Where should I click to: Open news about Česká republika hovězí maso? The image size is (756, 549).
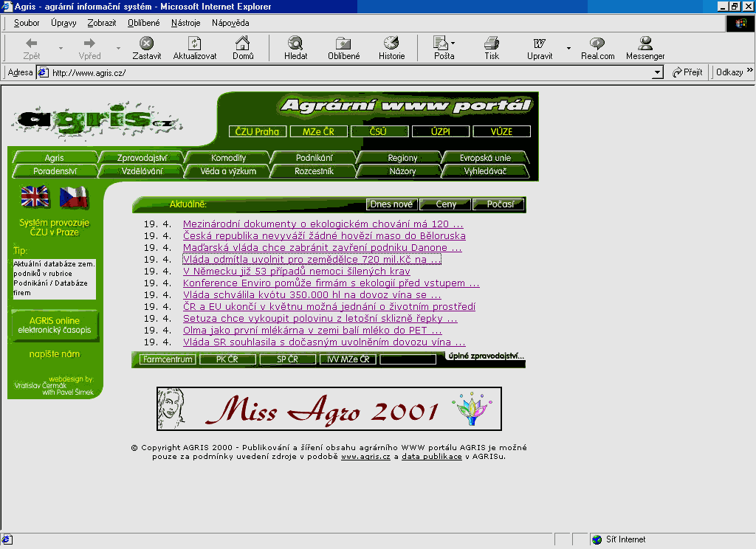(324, 235)
